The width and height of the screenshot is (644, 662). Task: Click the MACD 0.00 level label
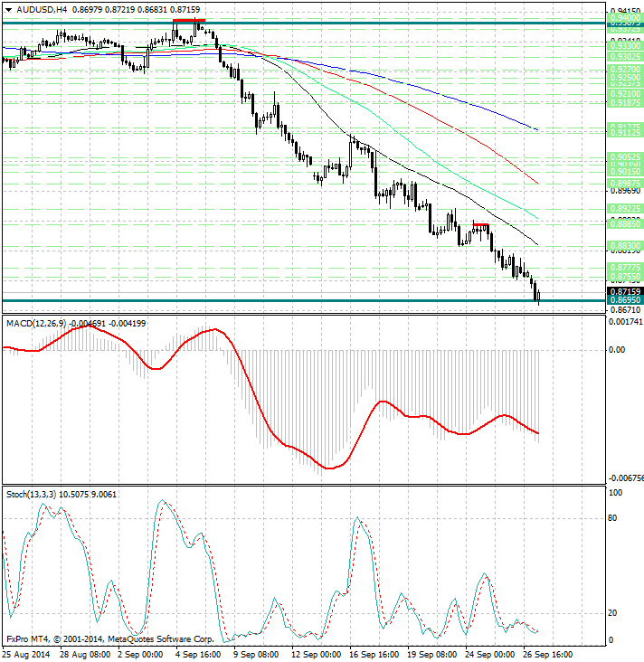point(617,349)
